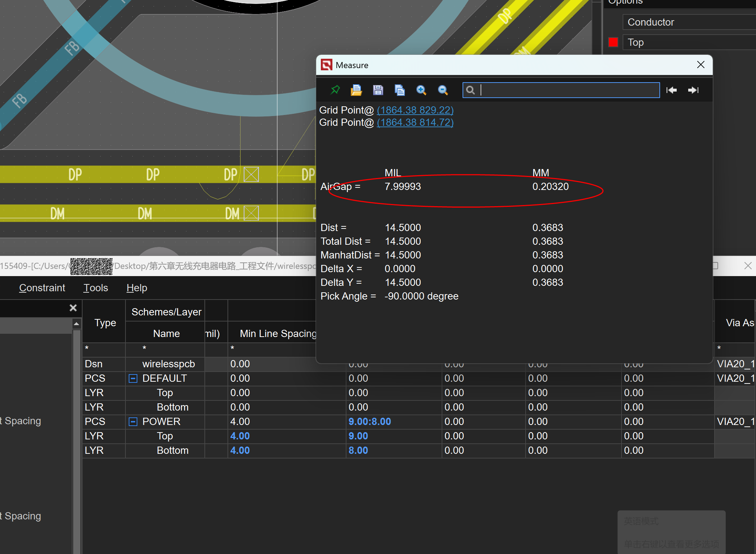Click the copy pages icon in Measure toolbar
The image size is (756, 554).
click(399, 90)
